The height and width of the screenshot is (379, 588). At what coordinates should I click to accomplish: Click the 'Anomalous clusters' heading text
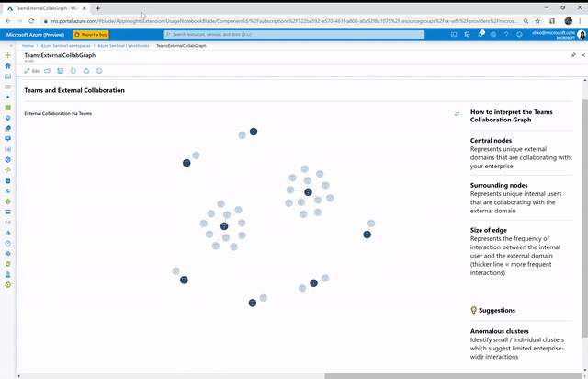point(500,331)
